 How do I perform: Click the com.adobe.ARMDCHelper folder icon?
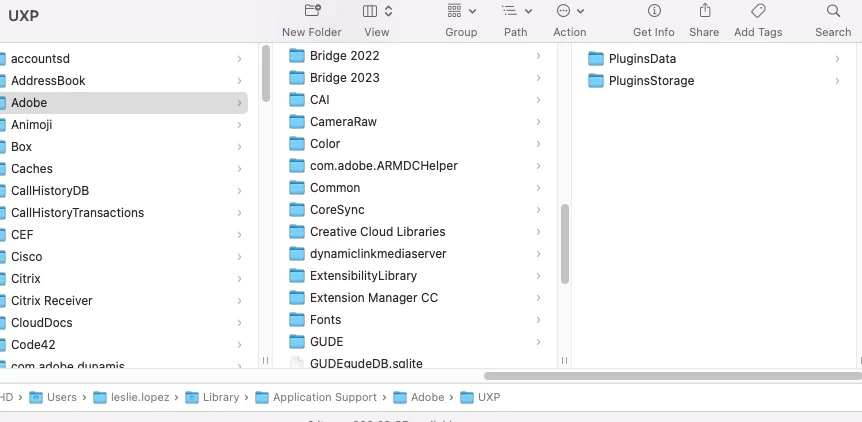297,165
